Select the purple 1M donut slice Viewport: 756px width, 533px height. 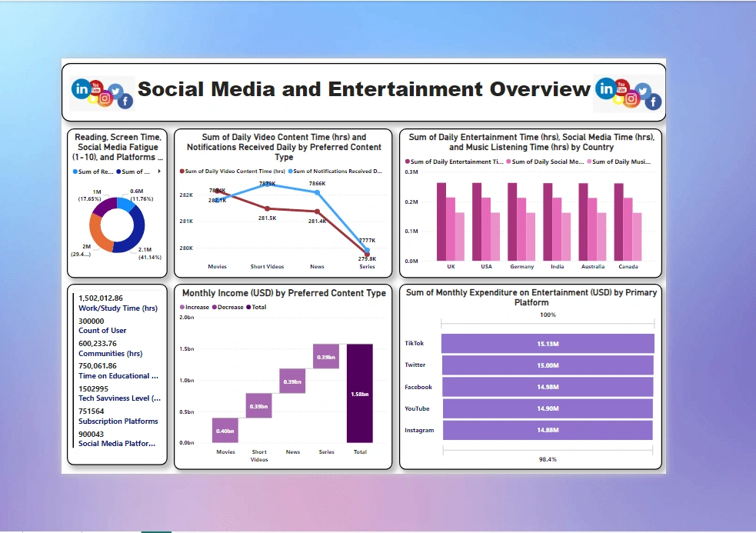tap(105, 206)
